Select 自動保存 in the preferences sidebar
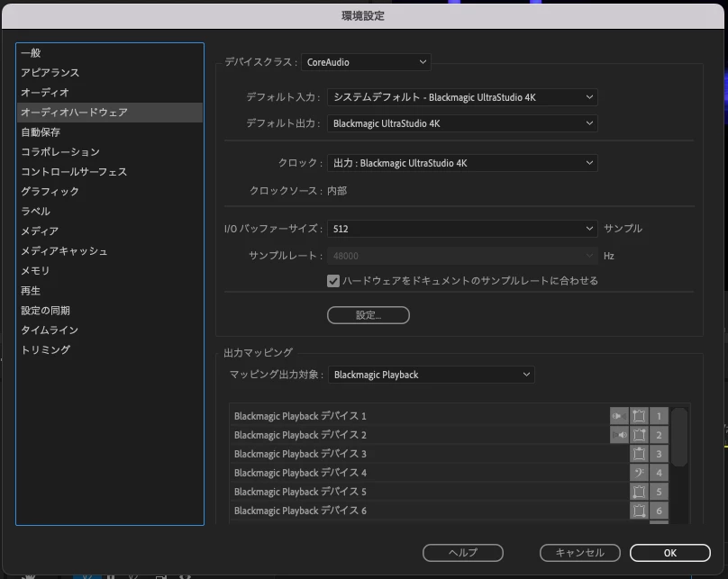The image size is (728, 579). click(x=110, y=132)
